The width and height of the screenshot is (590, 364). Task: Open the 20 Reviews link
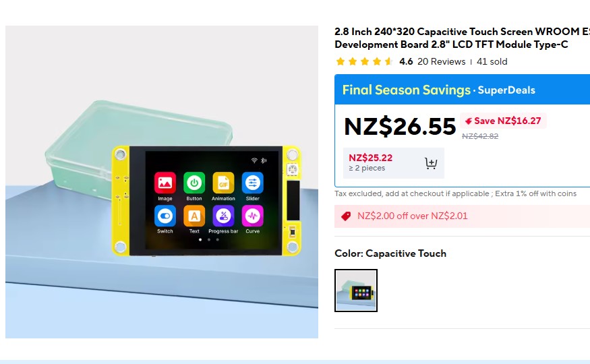coord(442,61)
